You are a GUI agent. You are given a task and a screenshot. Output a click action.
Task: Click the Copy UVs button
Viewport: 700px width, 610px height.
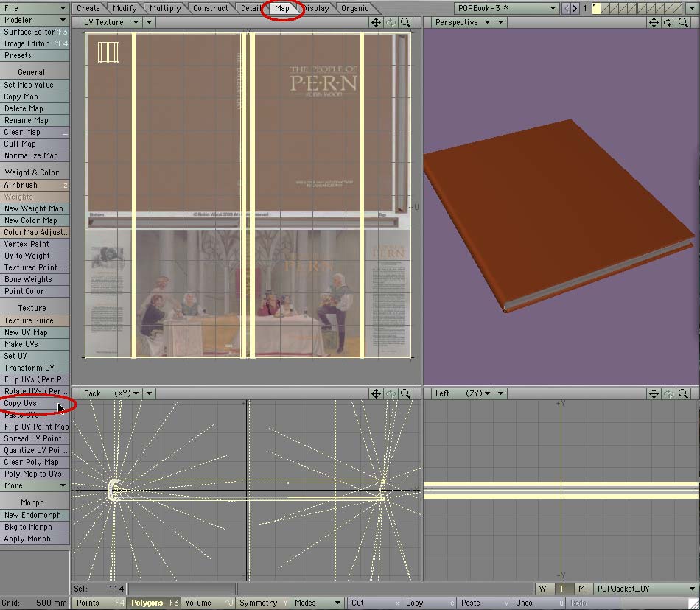point(35,404)
